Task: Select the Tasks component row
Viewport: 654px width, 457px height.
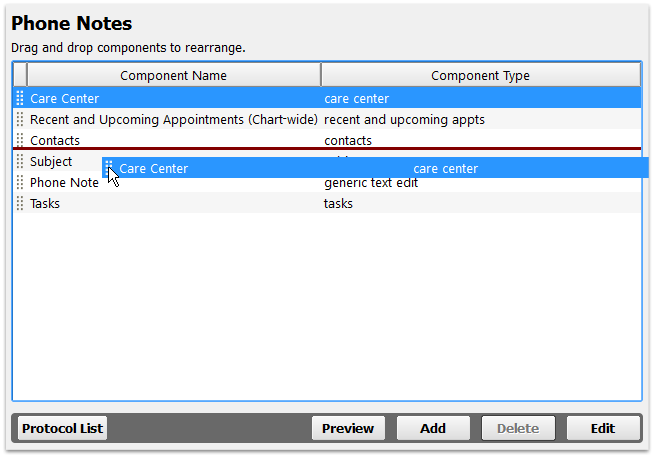Action: [x=327, y=203]
